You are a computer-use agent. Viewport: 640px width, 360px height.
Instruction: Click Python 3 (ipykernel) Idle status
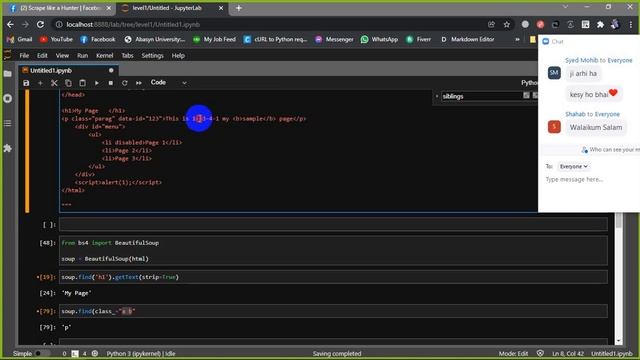(141, 353)
